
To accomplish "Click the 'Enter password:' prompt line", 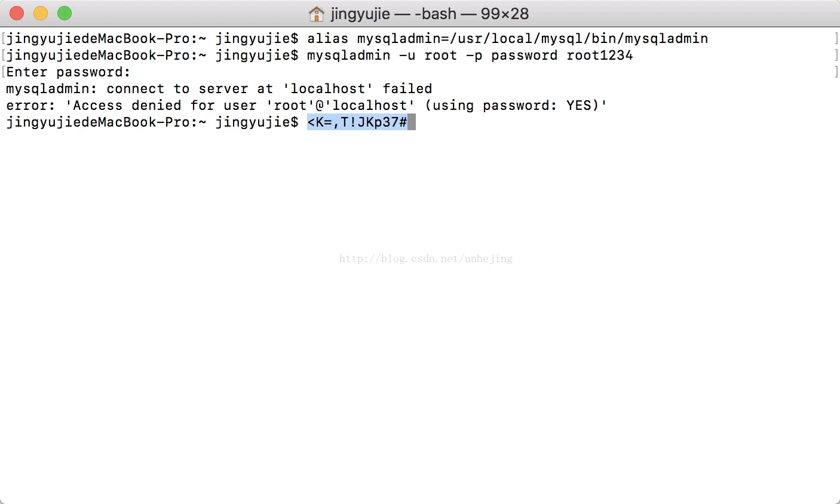I will pos(68,72).
